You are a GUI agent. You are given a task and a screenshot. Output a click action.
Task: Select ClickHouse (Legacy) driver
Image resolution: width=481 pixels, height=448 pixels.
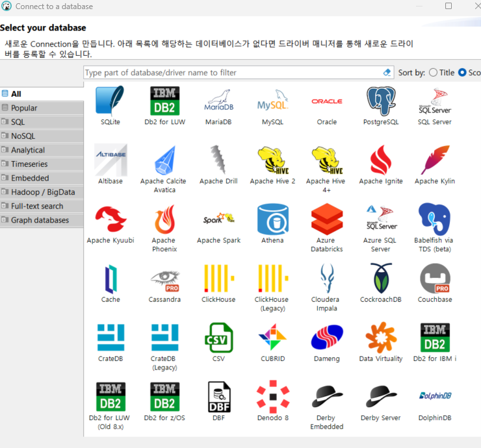[x=273, y=279]
